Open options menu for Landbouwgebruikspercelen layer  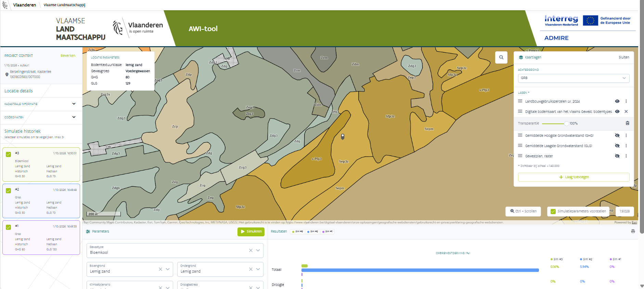coord(626,101)
